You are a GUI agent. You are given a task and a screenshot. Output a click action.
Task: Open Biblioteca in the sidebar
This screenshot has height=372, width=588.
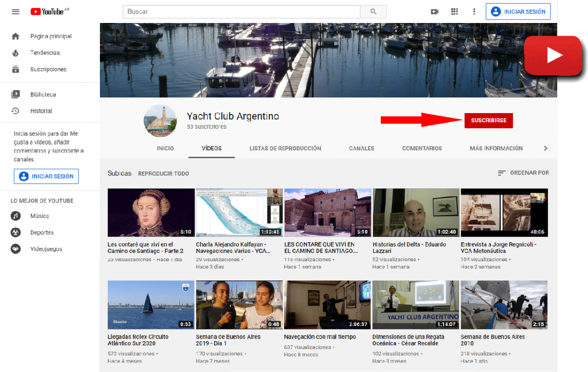click(x=43, y=94)
